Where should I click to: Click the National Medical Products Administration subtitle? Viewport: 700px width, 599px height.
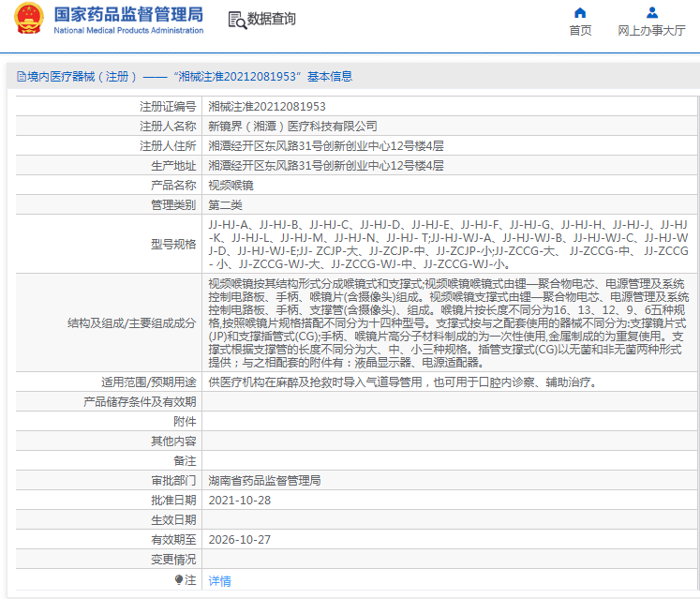click(128, 31)
